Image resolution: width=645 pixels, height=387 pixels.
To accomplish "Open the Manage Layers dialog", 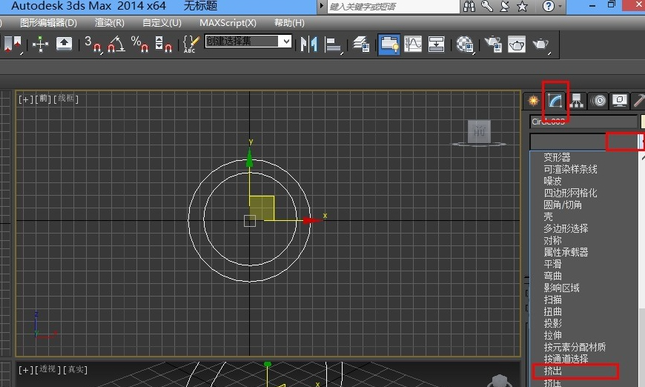I will pyautogui.click(x=362, y=44).
